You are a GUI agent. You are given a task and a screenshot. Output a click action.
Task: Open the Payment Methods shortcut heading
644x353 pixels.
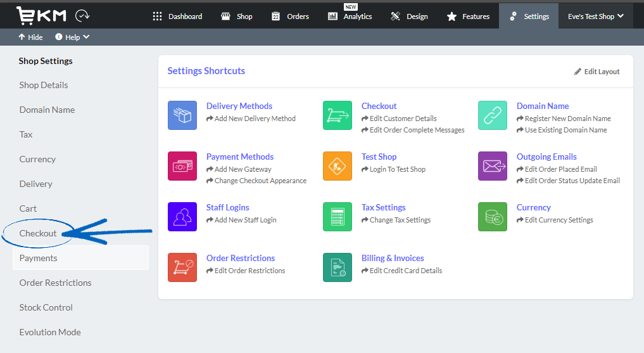(x=240, y=157)
